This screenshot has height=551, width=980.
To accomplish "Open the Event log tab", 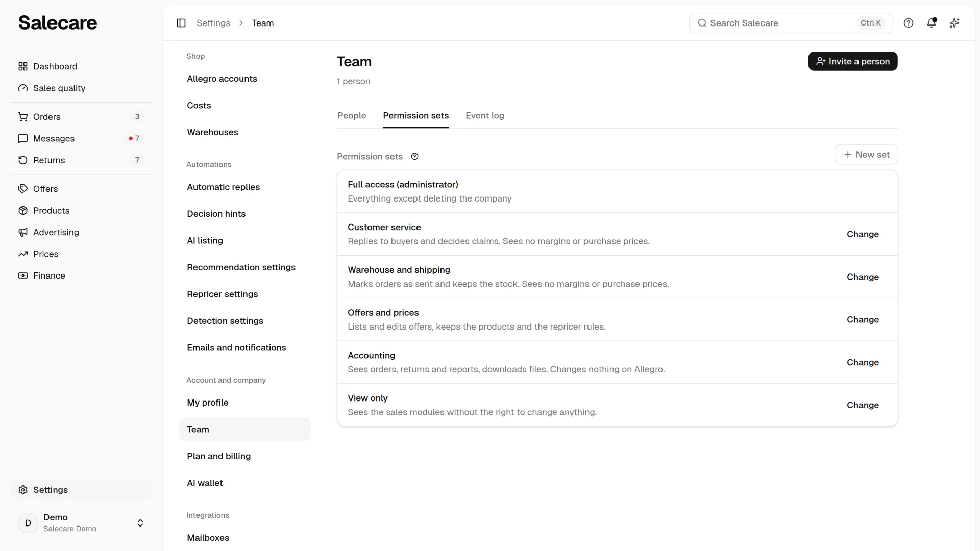I will pyautogui.click(x=485, y=116).
